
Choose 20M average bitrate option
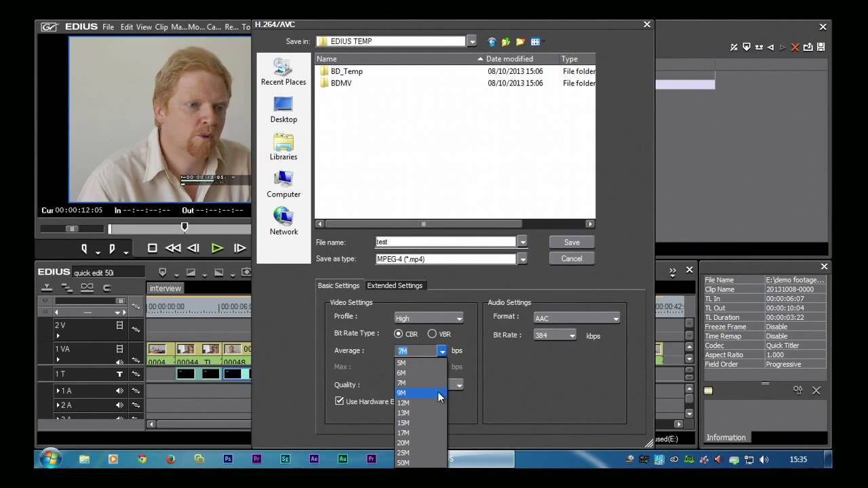tap(420, 443)
